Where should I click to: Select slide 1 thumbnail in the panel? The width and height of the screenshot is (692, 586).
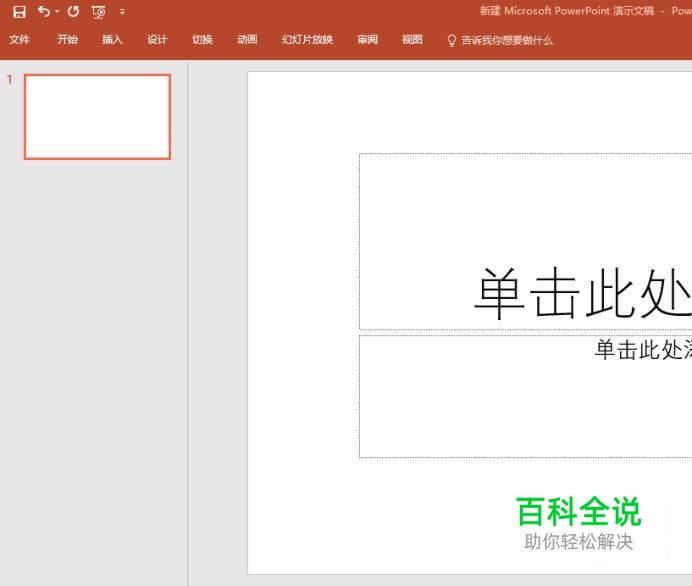[x=97, y=117]
